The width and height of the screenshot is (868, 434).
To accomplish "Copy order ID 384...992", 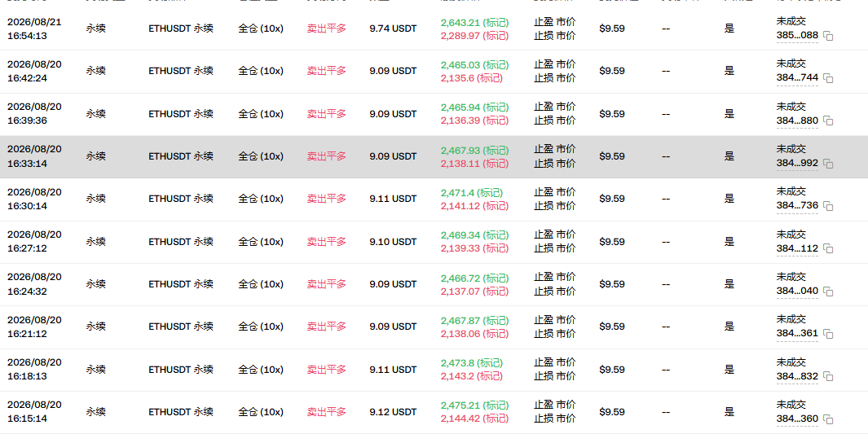I will tap(828, 164).
